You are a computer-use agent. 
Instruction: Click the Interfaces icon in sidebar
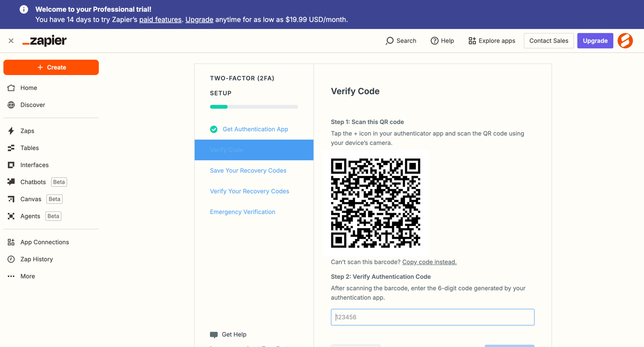click(11, 165)
